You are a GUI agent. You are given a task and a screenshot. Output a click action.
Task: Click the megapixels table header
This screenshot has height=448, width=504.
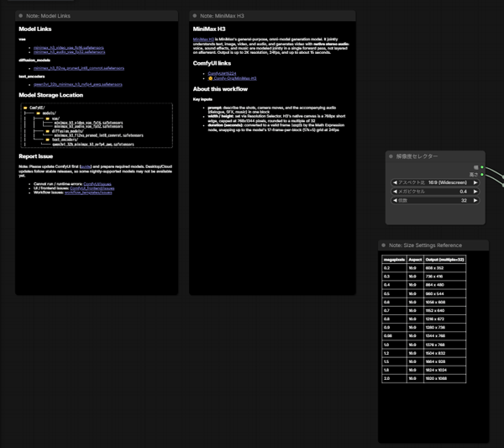[394, 260]
